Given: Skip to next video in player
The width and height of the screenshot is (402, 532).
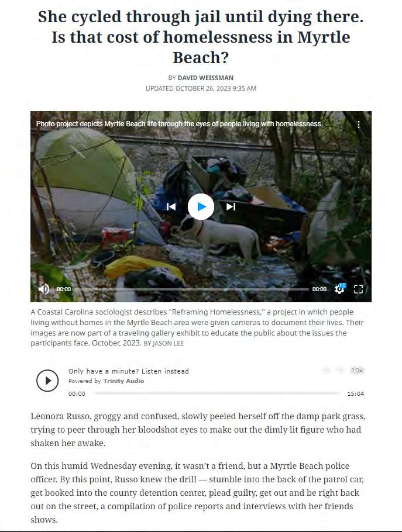Looking at the screenshot, I should click(231, 206).
